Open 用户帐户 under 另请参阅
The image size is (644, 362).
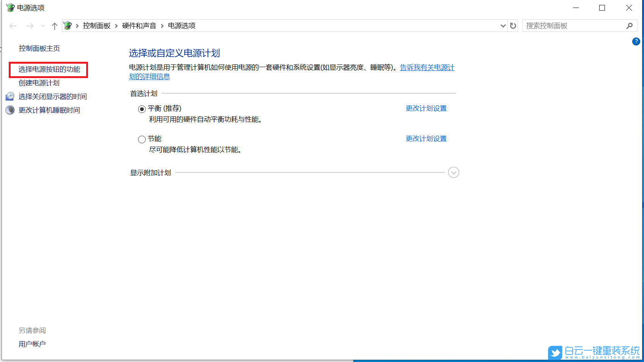coord(32,344)
